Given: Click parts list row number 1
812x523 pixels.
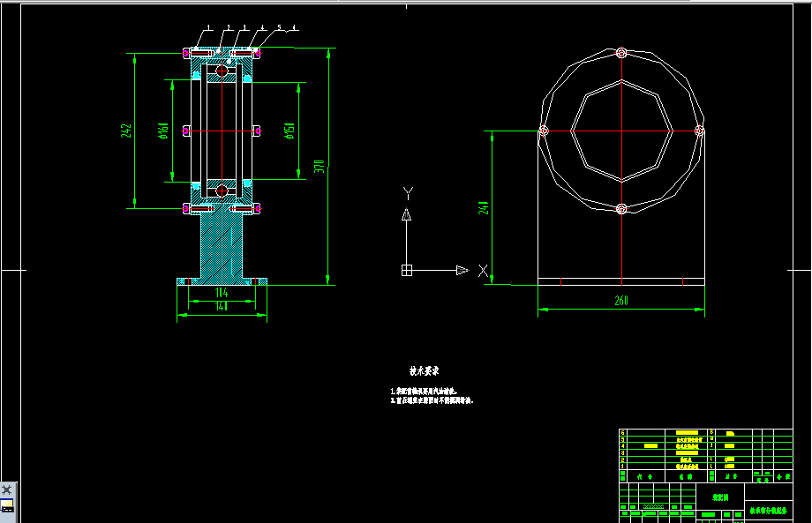Looking at the screenshot, I should point(622,466).
